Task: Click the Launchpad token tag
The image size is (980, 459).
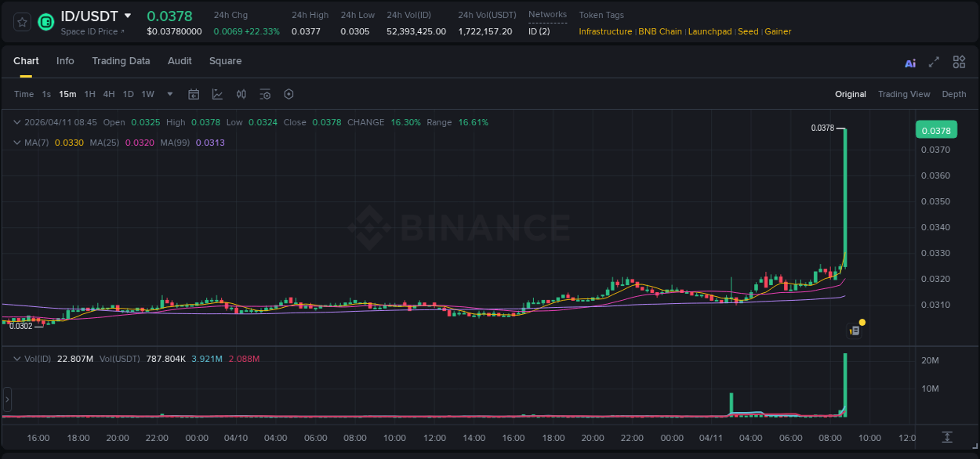Action: click(x=710, y=31)
